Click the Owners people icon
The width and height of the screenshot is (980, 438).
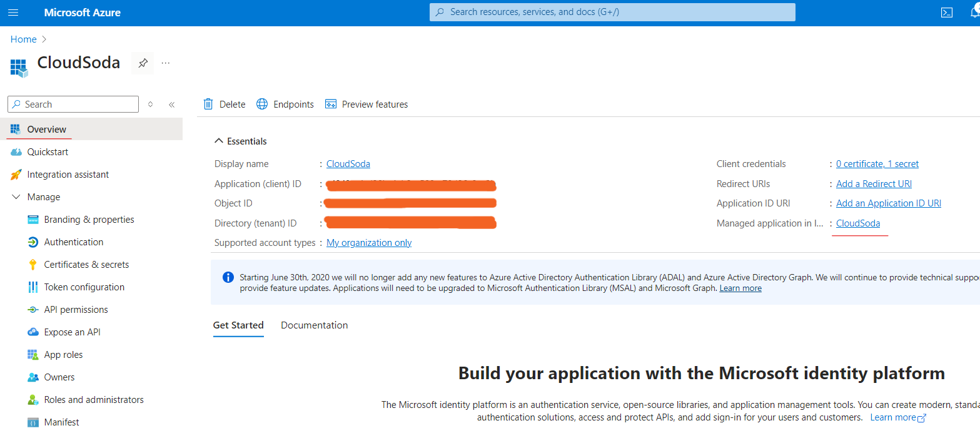[x=33, y=377]
